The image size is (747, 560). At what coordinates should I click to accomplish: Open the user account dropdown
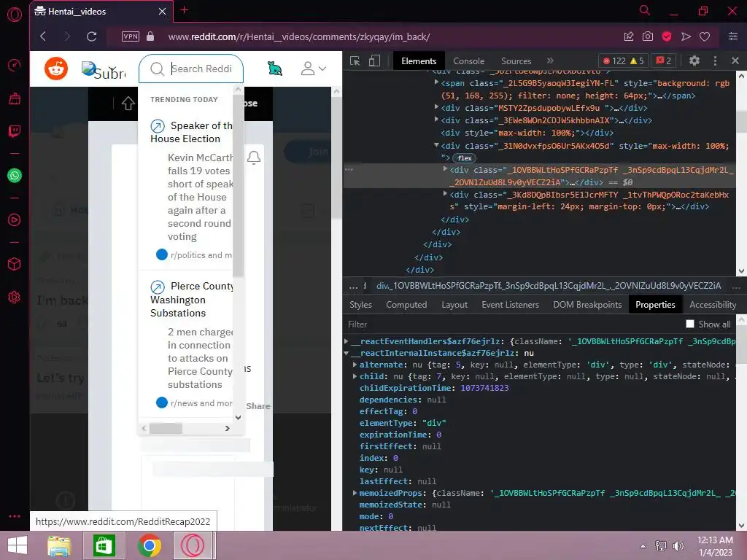click(314, 69)
